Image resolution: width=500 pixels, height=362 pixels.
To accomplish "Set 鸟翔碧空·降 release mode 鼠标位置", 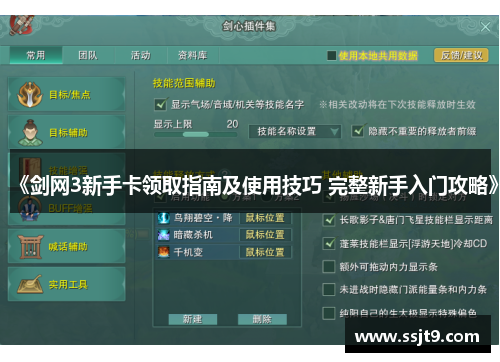I will pos(265,218).
